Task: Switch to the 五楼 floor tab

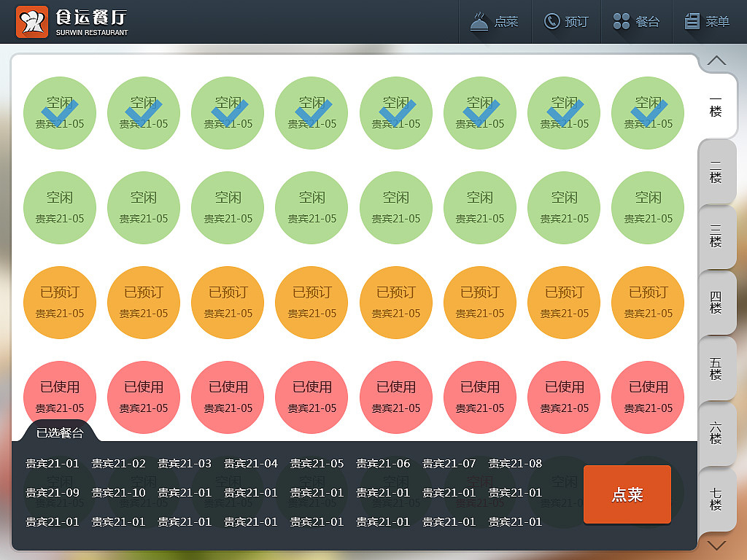Action: pyautogui.click(x=716, y=367)
